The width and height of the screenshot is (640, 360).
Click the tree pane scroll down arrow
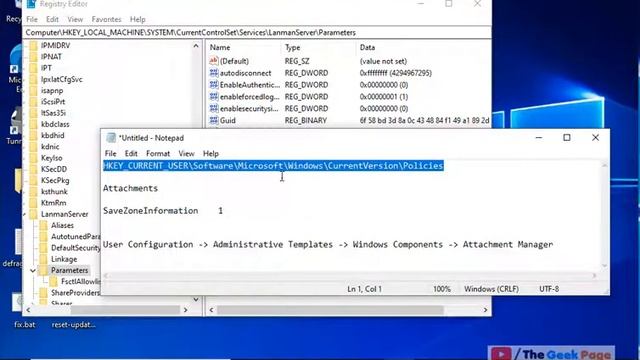tap(196, 300)
